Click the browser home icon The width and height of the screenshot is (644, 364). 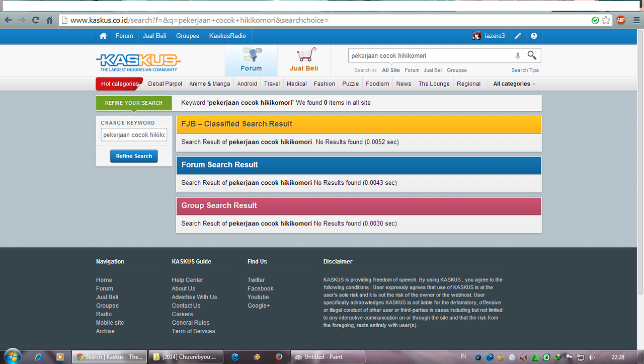(49, 20)
